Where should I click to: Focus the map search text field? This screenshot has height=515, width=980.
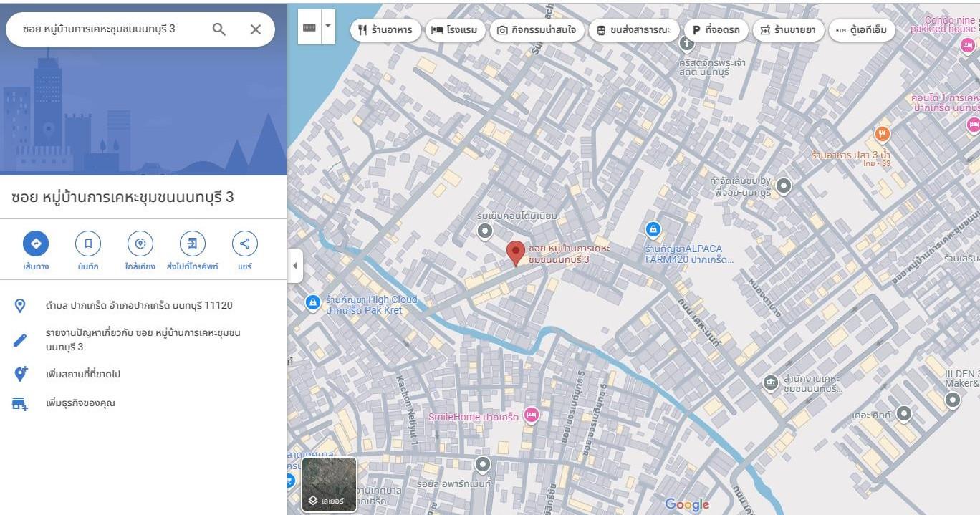tap(107, 29)
